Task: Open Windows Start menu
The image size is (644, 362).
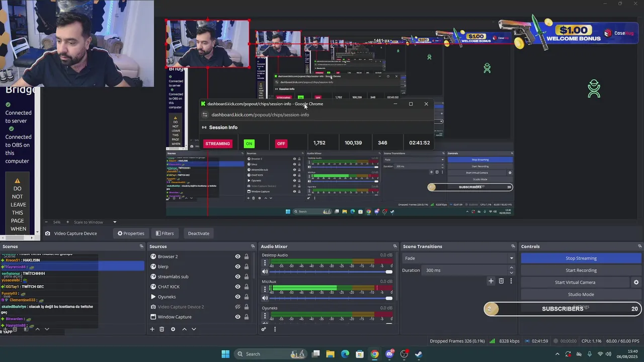Action: (x=225, y=354)
